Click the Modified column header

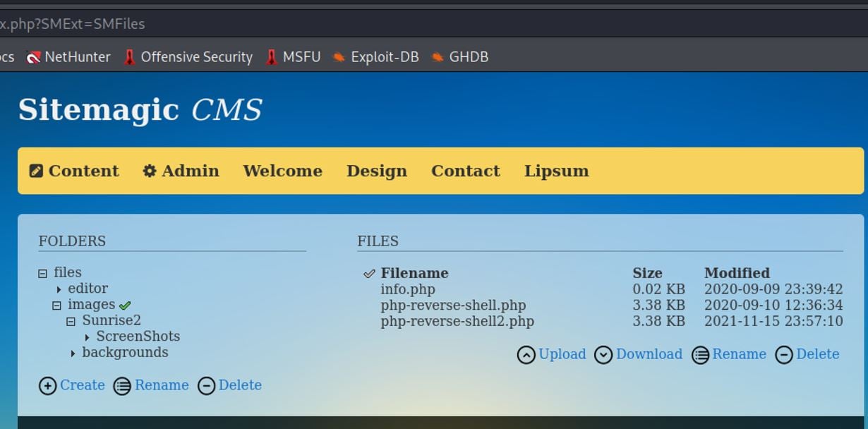(737, 273)
